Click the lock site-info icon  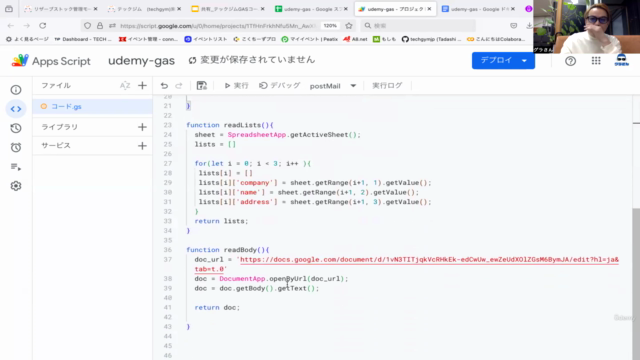coord(100,26)
